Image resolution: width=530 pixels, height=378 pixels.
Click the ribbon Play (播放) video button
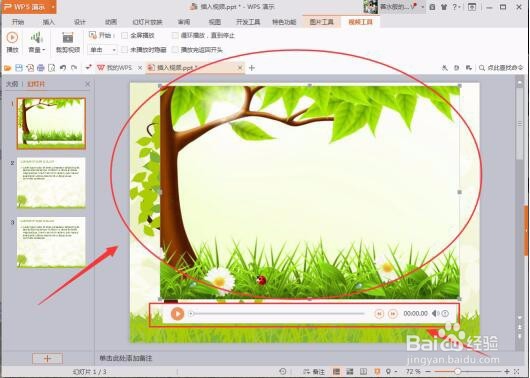(13, 42)
